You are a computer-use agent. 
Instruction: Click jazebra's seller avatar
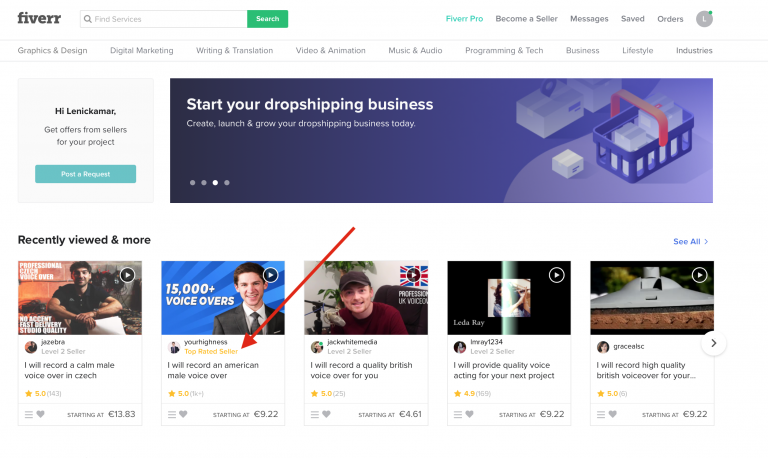tap(31, 347)
